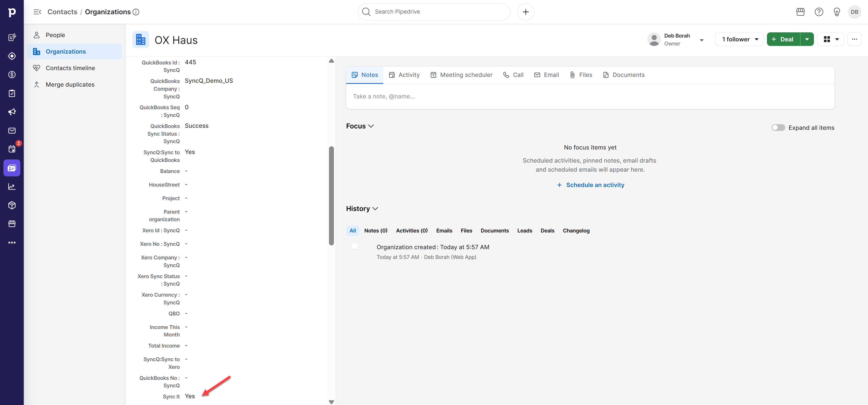Open the three-dot more actions button
The image size is (868, 405).
pos(854,39)
